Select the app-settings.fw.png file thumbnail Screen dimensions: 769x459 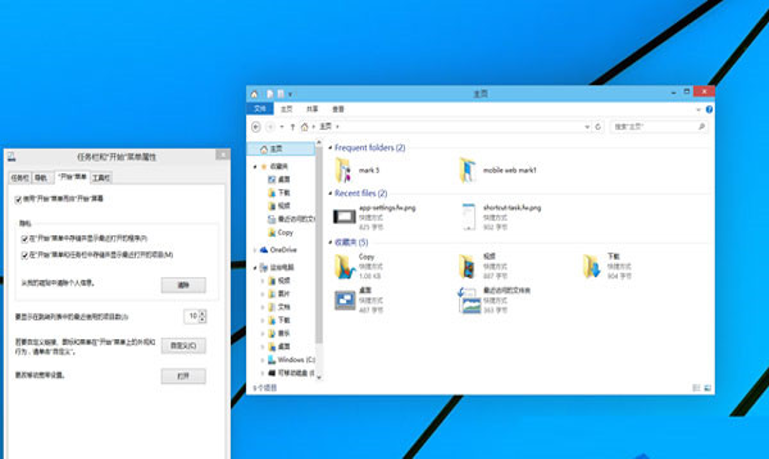pos(345,217)
